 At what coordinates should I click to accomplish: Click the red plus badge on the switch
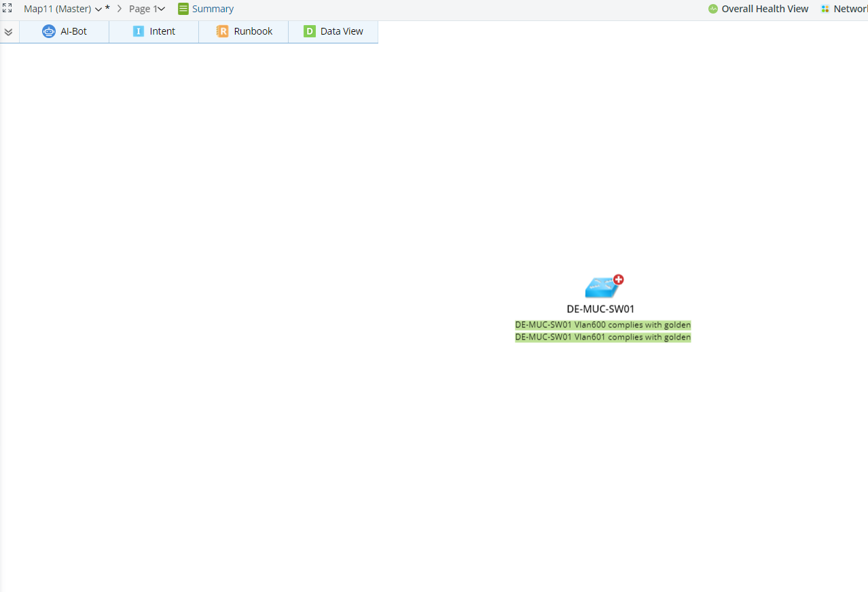click(x=618, y=279)
